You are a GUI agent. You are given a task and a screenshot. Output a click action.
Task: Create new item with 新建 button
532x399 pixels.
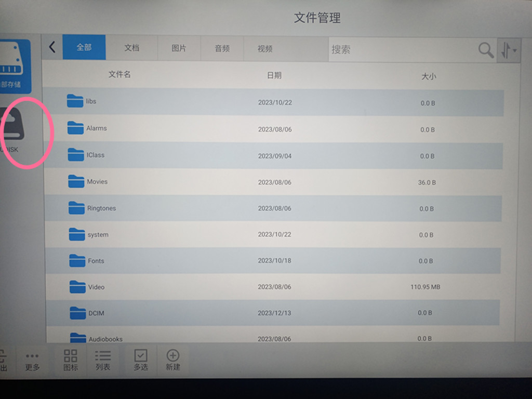[172, 360]
